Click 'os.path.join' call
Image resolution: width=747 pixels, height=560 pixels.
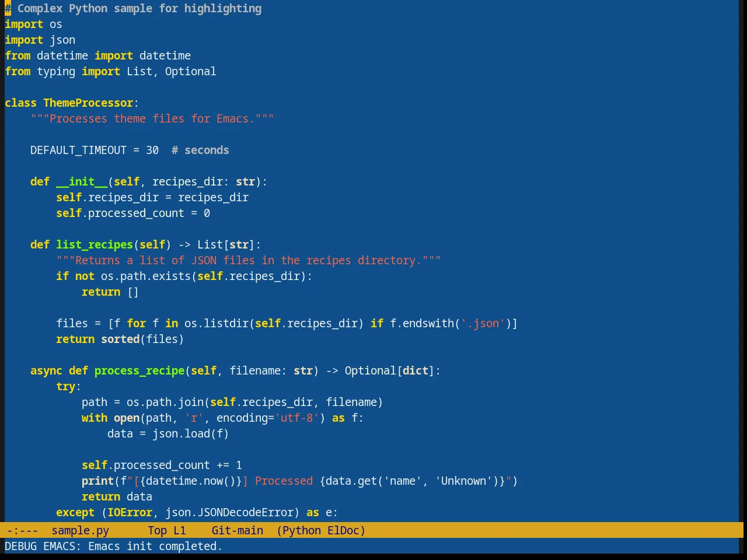pos(165,402)
